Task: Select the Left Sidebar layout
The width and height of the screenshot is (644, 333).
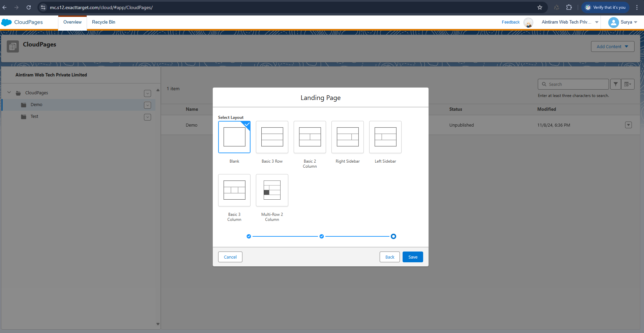Action: 385,137
